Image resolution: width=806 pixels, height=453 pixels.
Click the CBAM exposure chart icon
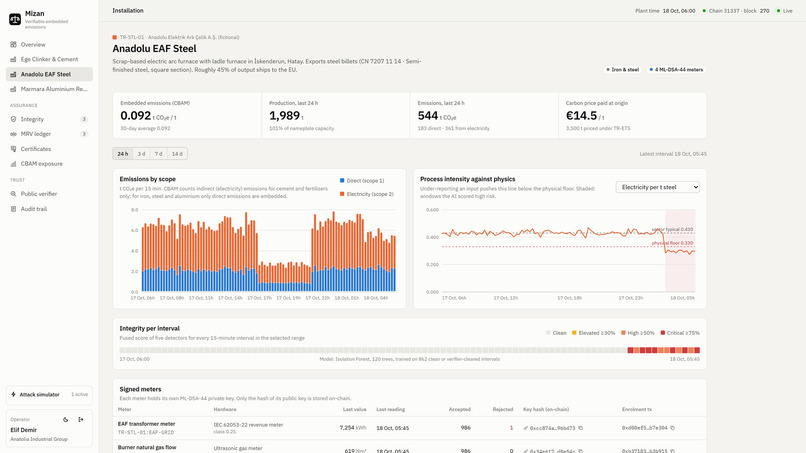[13, 164]
